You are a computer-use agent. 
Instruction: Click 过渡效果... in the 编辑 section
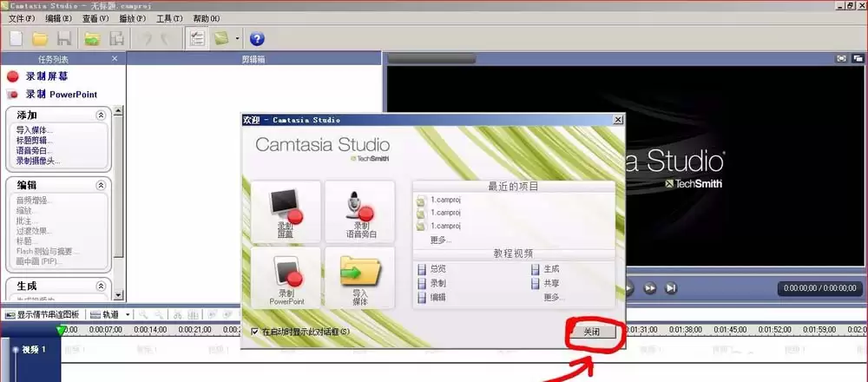click(35, 231)
